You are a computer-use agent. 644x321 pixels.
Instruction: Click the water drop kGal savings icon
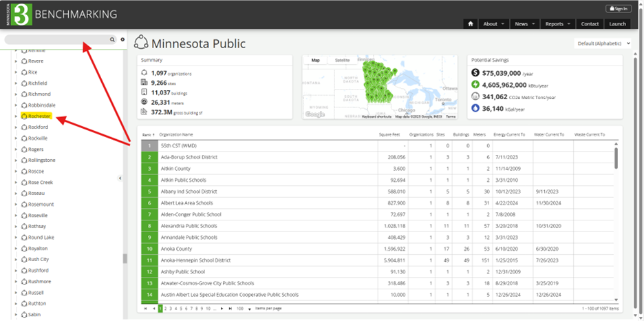[475, 108]
